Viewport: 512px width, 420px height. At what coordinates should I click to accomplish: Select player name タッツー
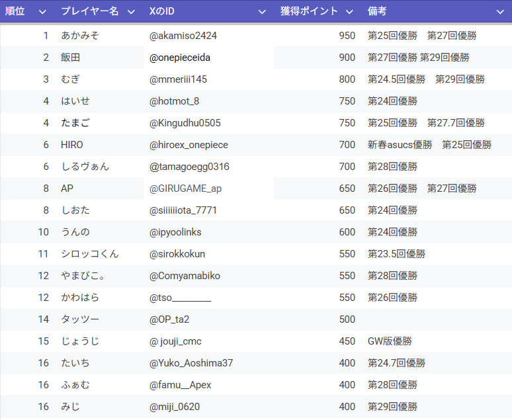[80, 319]
